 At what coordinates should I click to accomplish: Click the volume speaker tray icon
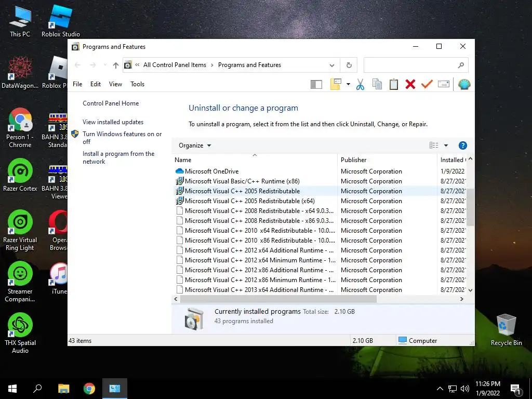tap(465, 389)
